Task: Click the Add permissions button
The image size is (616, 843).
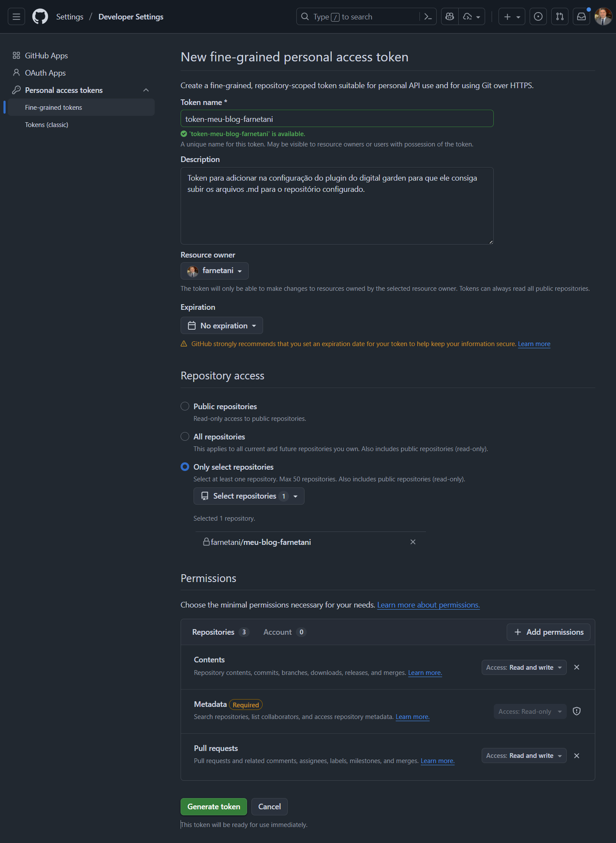Action: tap(548, 632)
